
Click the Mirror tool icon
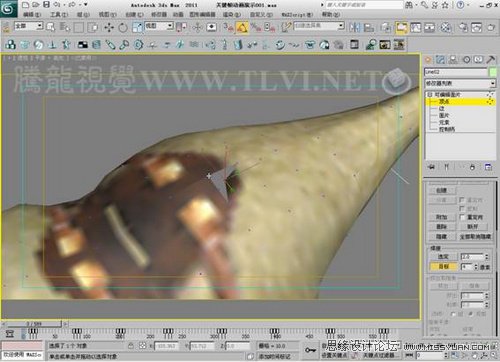pos(355,27)
